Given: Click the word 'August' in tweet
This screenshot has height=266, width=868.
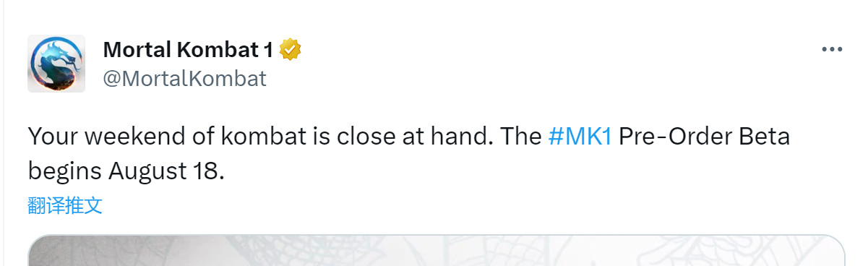Looking at the screenshot, I should [146, 171].
